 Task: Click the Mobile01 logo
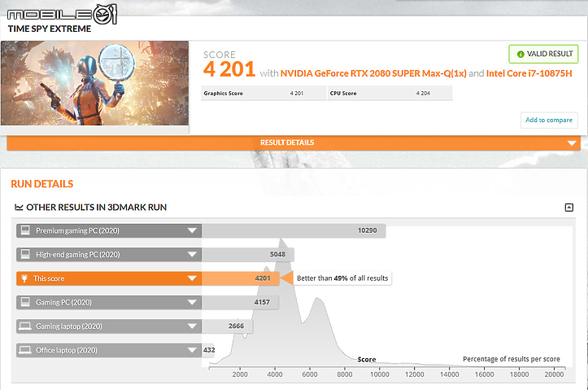click(x=63, y=15)
